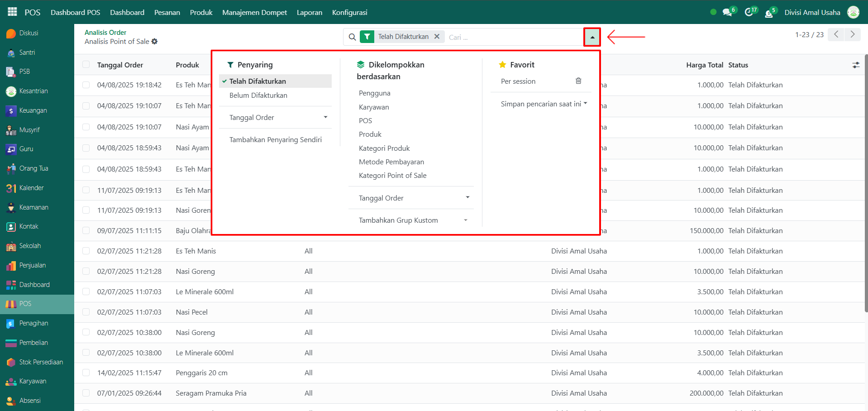The image size is (868, 411).
Task: Open the apps grid menu icon
Action: pyautogui.click(x=12, y=12)
